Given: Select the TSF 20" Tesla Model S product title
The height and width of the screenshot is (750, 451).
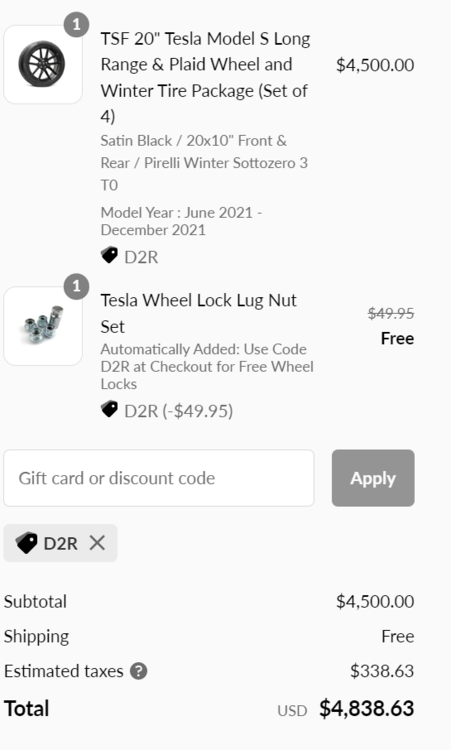Looking at the screenshot, I should point(206,77).
